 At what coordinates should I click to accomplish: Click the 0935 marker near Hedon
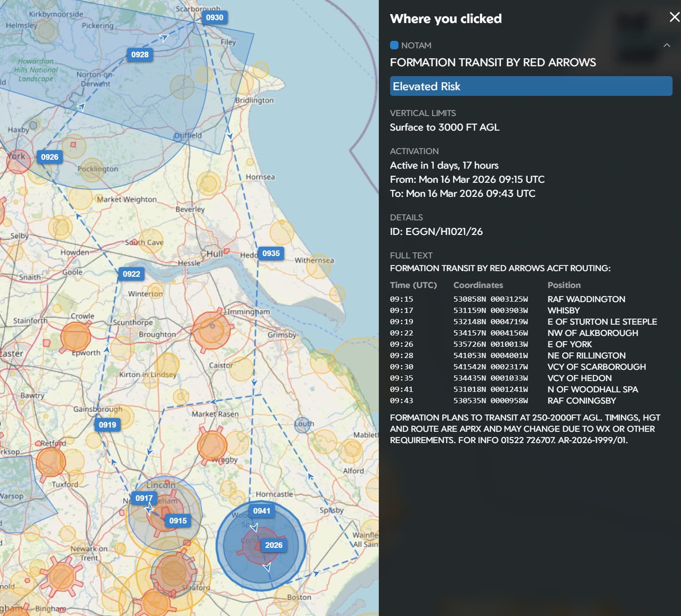click(x=271, y=254)
